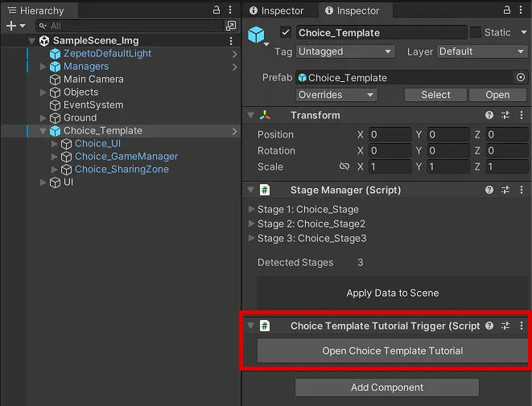Click the Choice_UI cube icon

point(66,144)
